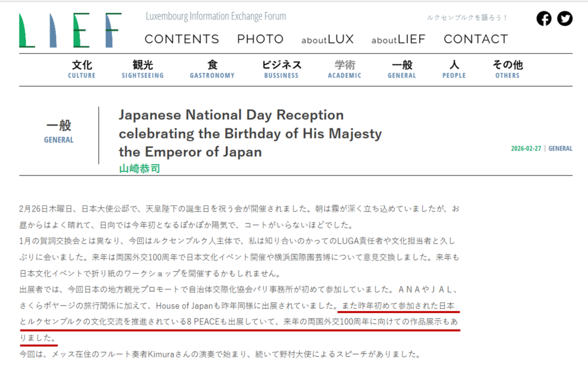This screenshot has width=588, height=374.
Task: Select aboutLIEF in the top navigation
Action: (x=399, y=40)
